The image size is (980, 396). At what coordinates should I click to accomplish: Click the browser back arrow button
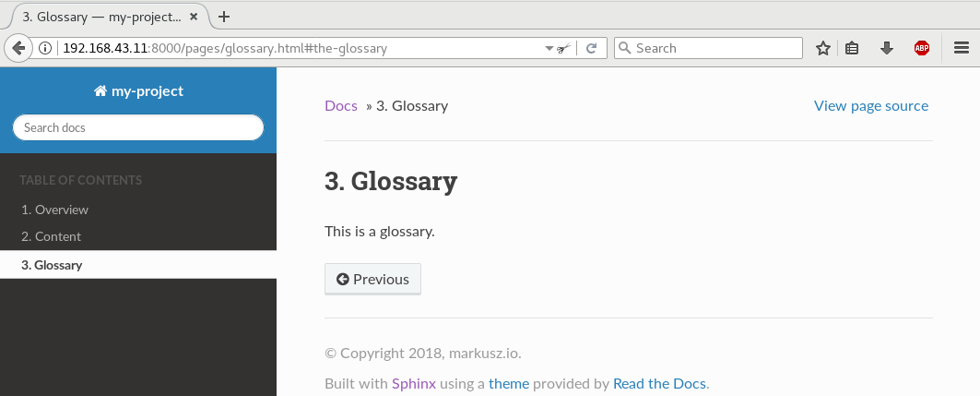point(18,48)
